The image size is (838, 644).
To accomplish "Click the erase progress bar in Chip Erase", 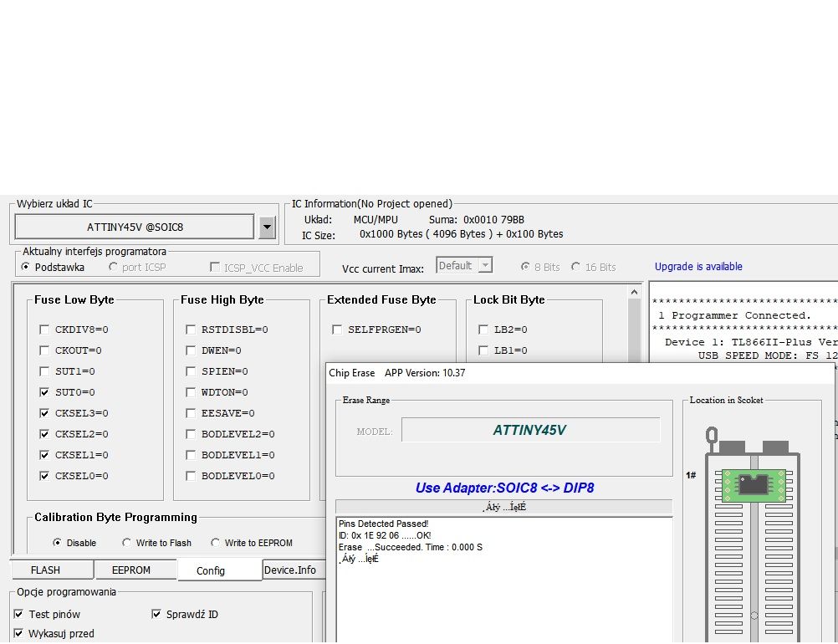I will [503, 507].
